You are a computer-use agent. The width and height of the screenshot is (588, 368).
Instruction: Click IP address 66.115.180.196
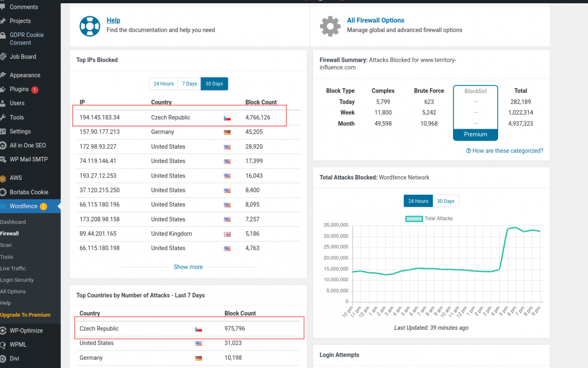(x=100, y=204)
